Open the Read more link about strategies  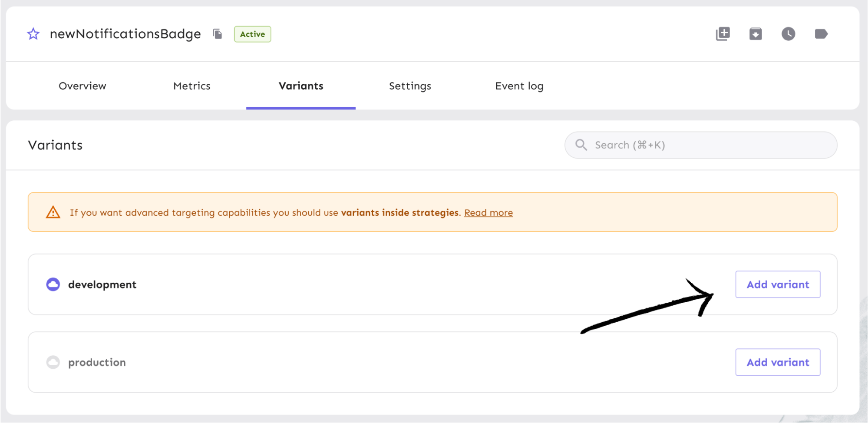(x=488, y=212)
